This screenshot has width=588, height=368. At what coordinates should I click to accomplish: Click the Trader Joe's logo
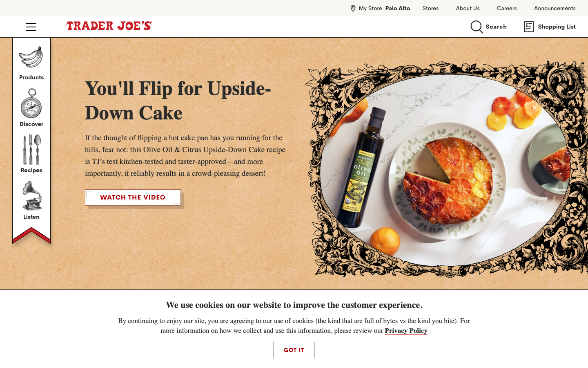pos(109,26)
